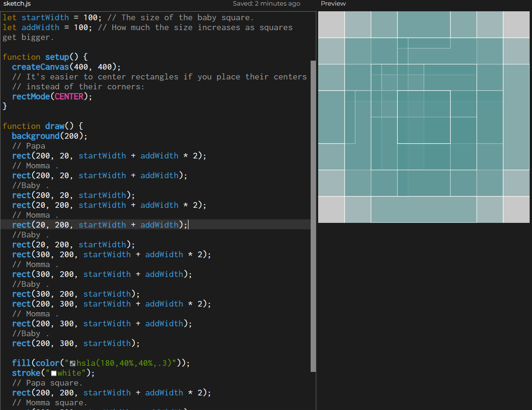Click '// instead of their corners:' comment
The height and width of the screenshot is (410, 532).
coord(78,87)
